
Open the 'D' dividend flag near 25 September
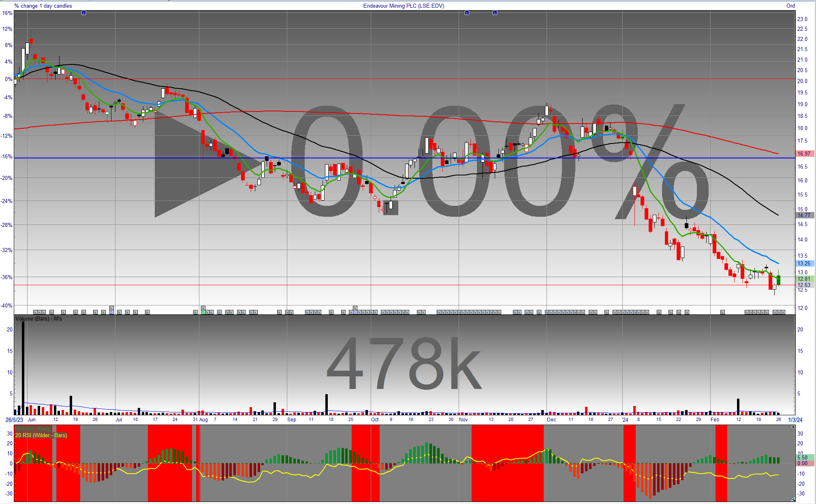(355, 312)
